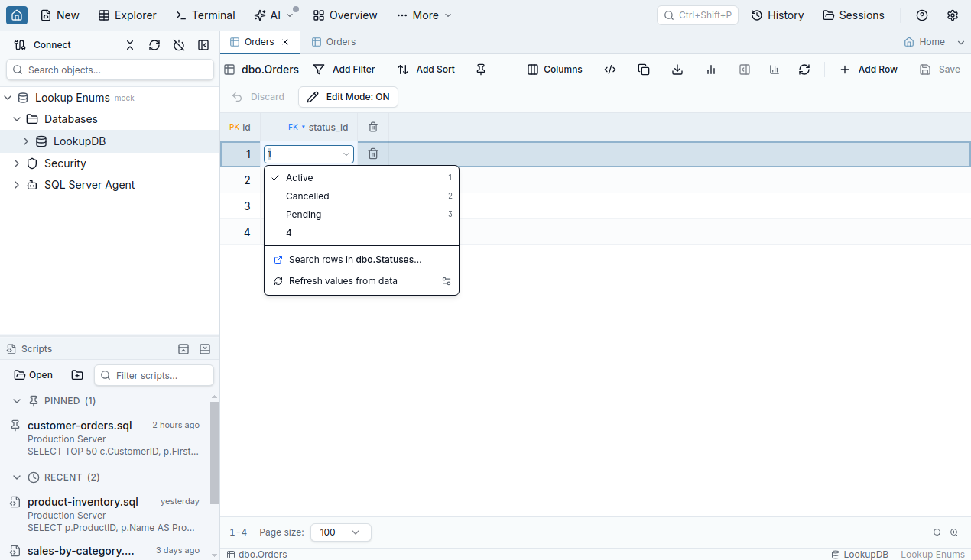Open the Explorer view
This screenshot has height=560, width=971.
128,15
